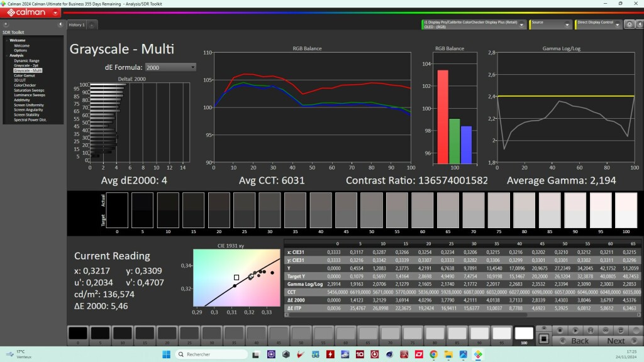Click the CIE 1931 xy chart
This screenshot has height=362, width=644.
point(236,278)
